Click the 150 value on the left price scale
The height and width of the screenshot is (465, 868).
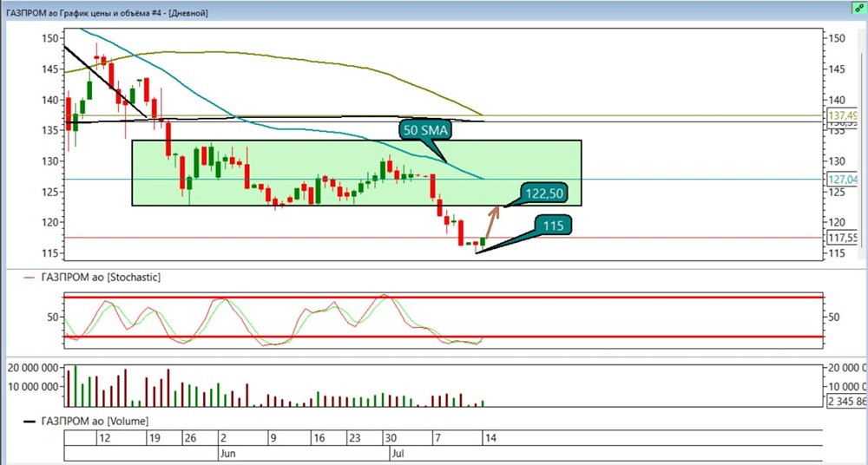[x=49, y=38]
